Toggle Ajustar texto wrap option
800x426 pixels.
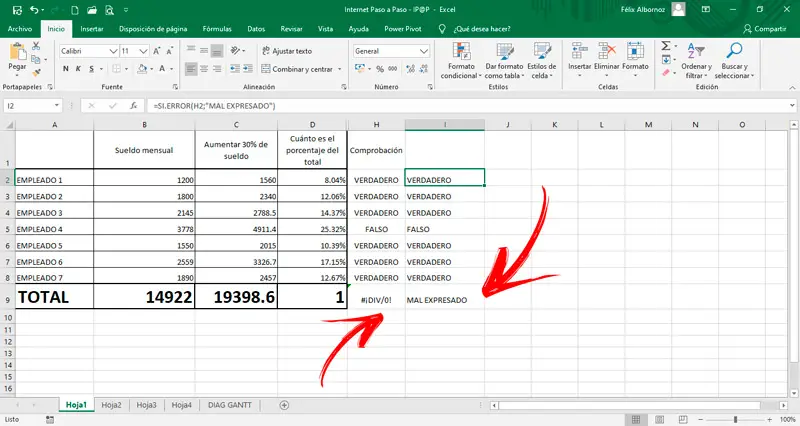click(286, 50)
